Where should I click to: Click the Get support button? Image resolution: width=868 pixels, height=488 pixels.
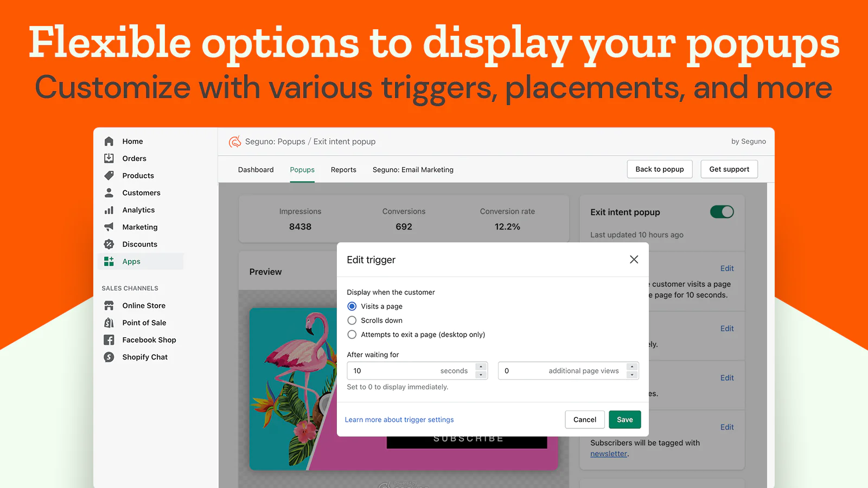point(729,169)
